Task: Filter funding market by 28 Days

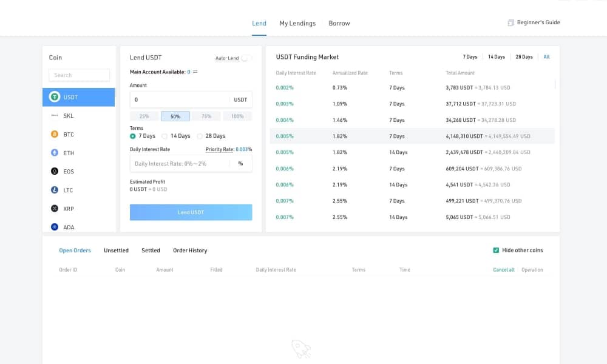Action: pyautogui.click(x=524, y=57)
